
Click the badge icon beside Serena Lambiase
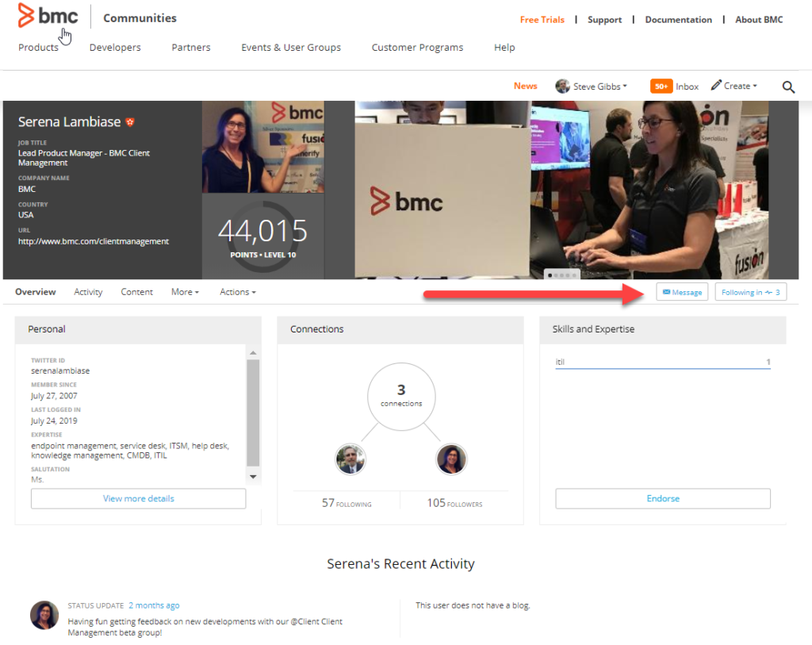131,122
